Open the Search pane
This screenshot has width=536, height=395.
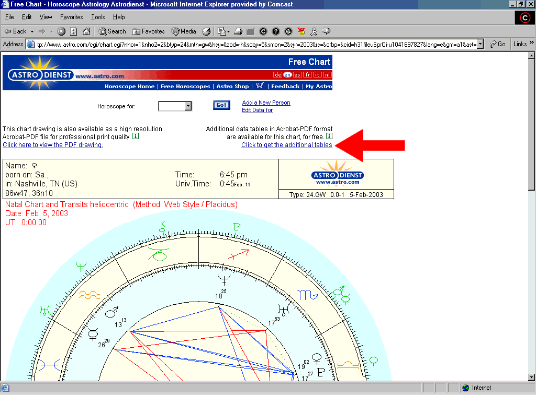(112, 31)
